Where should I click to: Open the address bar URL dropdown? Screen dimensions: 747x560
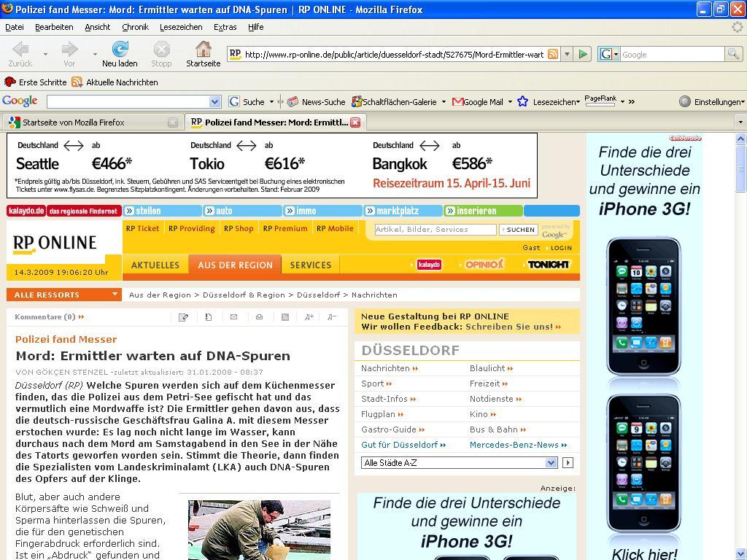(x=566, y=54)
